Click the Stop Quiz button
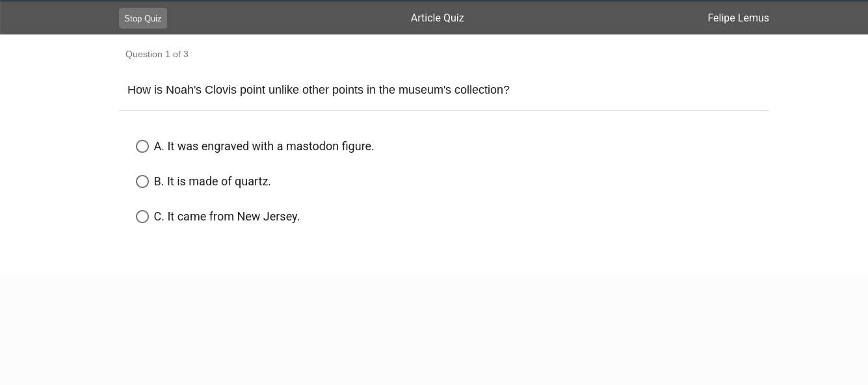Image resolution: width=868 pixels, height=385 pixels. (x=142, y=18)
